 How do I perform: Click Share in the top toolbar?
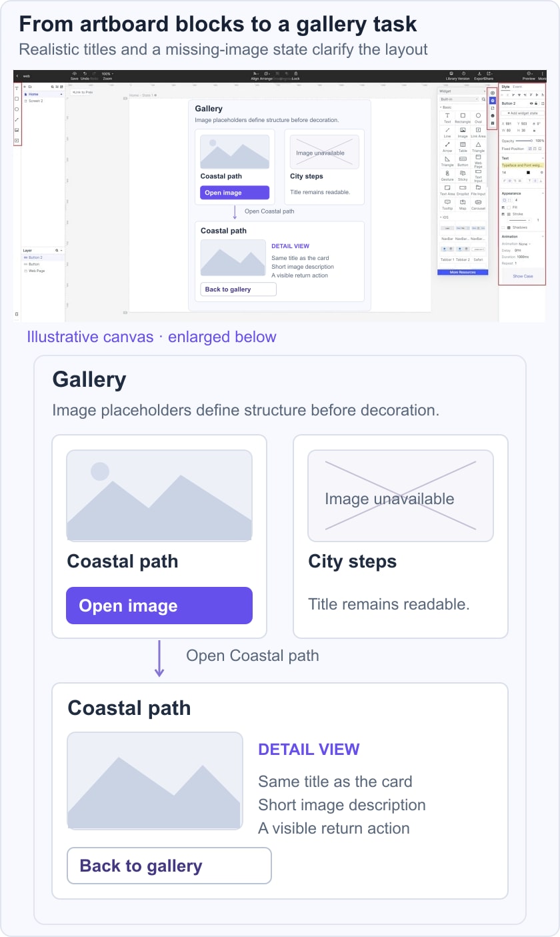tap(489, 75)
